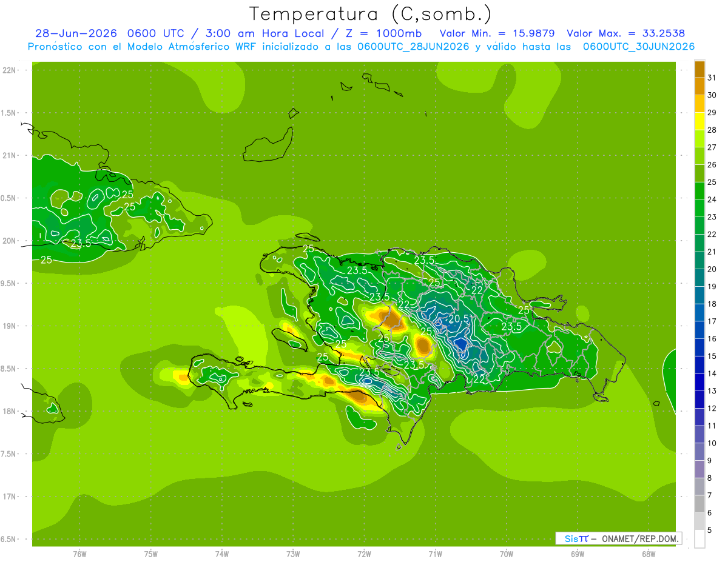Click the "20N" latitude axis label
This screenshot has width=728, height=562.
[x=9, y=241]
